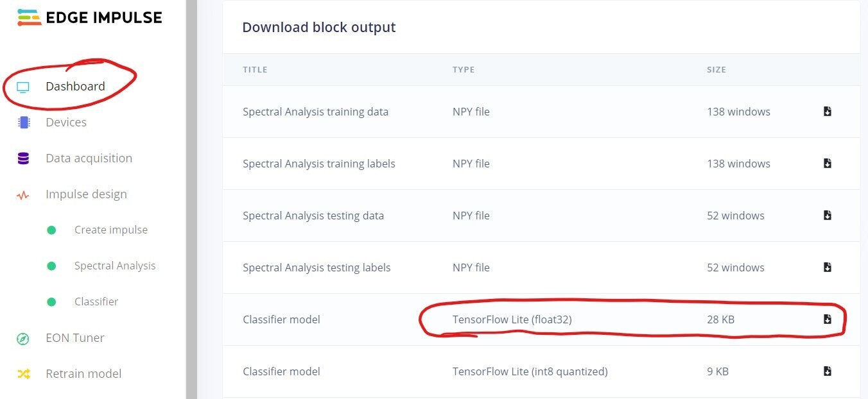Click the EON Tuner compass icon
Image resolution: width=868 pixels, height=399 pixels.
tap(23, 339)
